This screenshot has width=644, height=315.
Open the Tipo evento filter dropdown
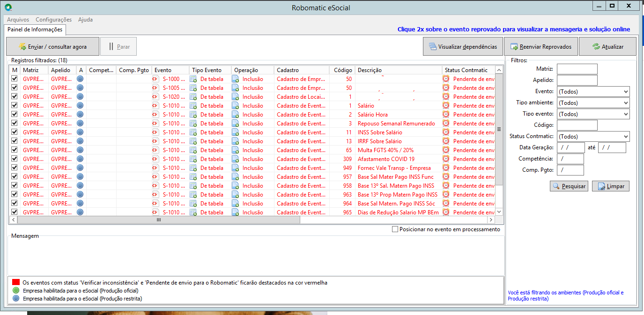(593, 114)
